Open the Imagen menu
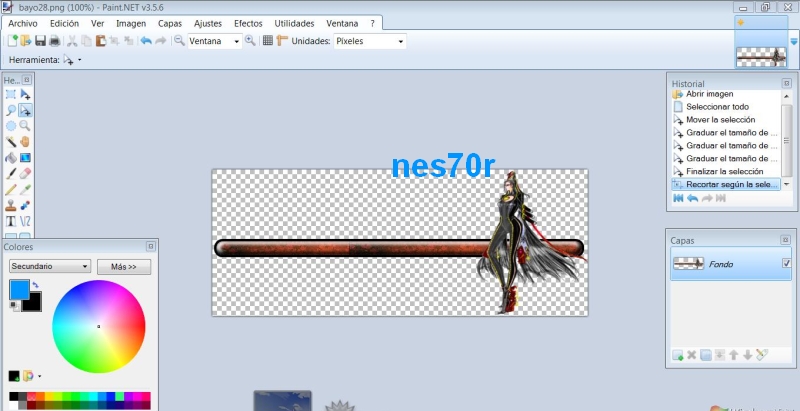Image resolution: width=800 pixels, height=411 pixels. coord(131,23)
